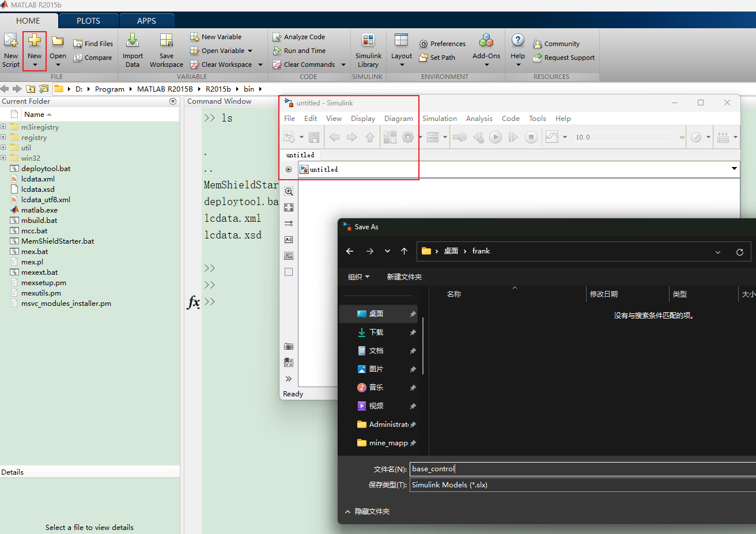Open file using the Open folder icon
Image resolution: width=756 pixels, height=534 pixels.
(x=58, y=41)
